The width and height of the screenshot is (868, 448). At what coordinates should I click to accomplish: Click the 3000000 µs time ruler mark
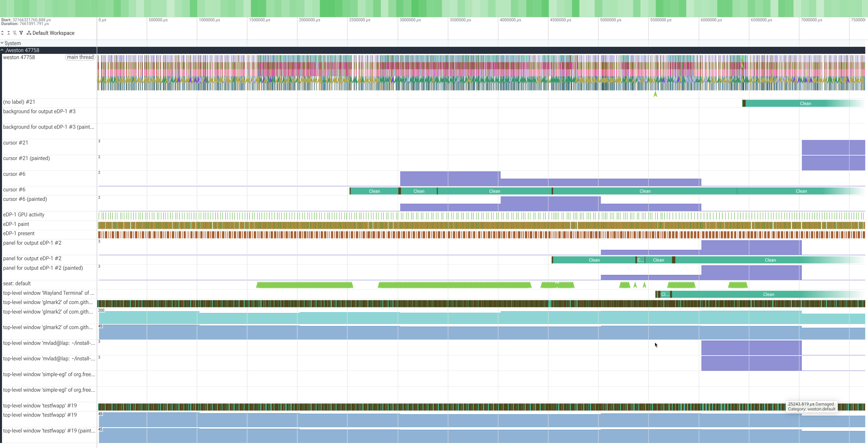410,20
